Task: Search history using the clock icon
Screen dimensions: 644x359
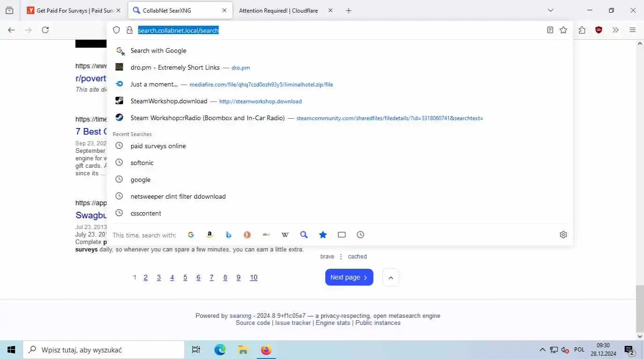Action: [x=360, y=235]
